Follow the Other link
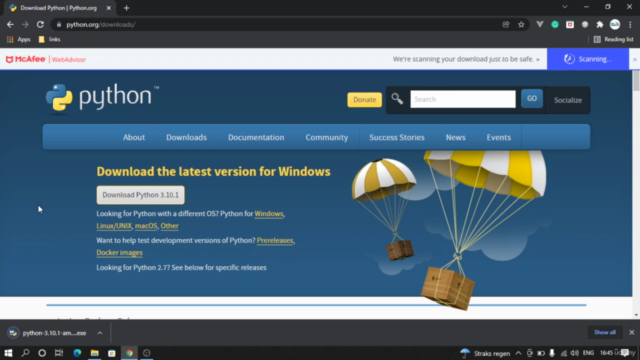640x360 pixels. (x=169, y=226)
